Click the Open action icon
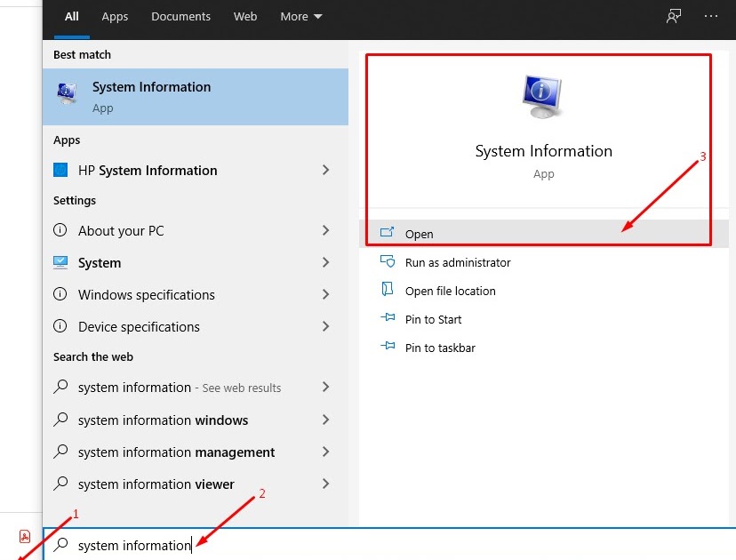This screenshot has width=736, height=560. pos(387,232)
